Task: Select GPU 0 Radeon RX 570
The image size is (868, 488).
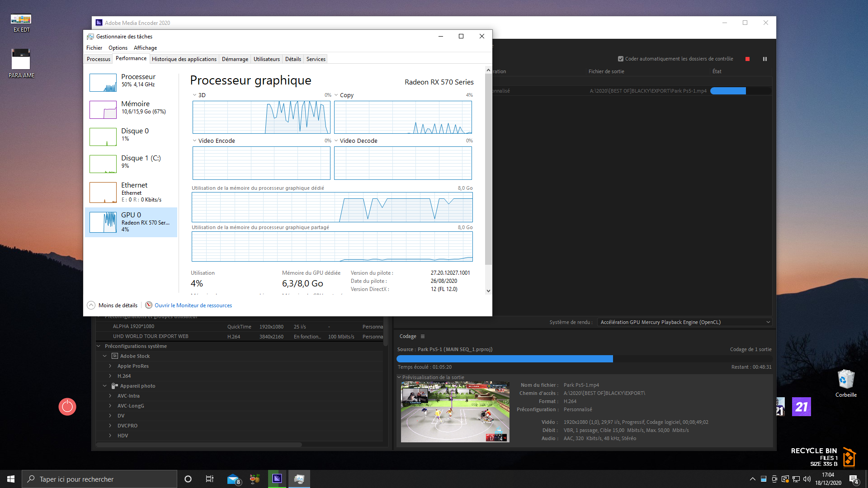Action: click(x=131, y=222)
